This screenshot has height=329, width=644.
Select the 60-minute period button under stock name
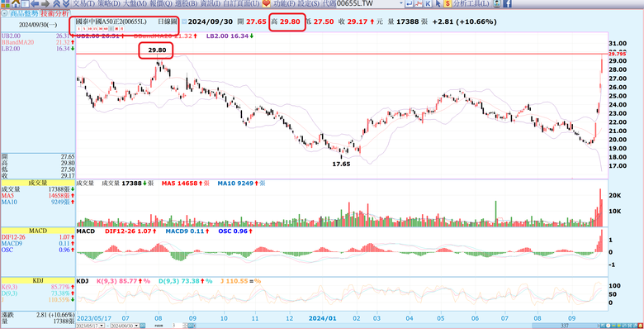click(x=106, y=29)
